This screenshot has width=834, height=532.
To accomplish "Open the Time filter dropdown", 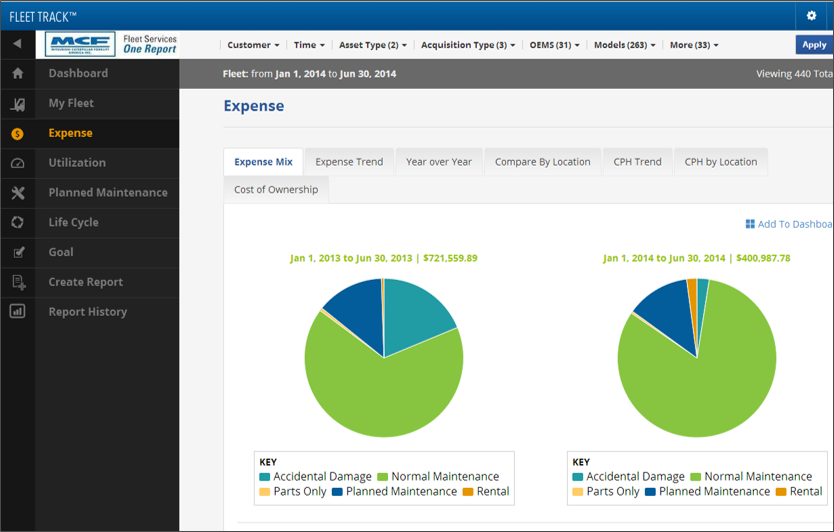I will [308, 45].
